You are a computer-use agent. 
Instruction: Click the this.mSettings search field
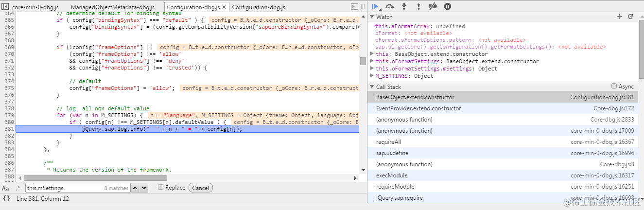pos(77,188)
